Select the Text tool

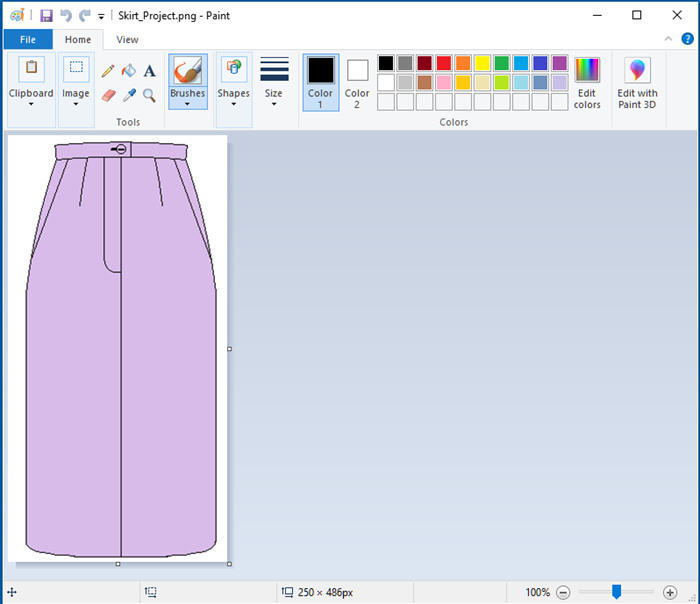(149, 71)
